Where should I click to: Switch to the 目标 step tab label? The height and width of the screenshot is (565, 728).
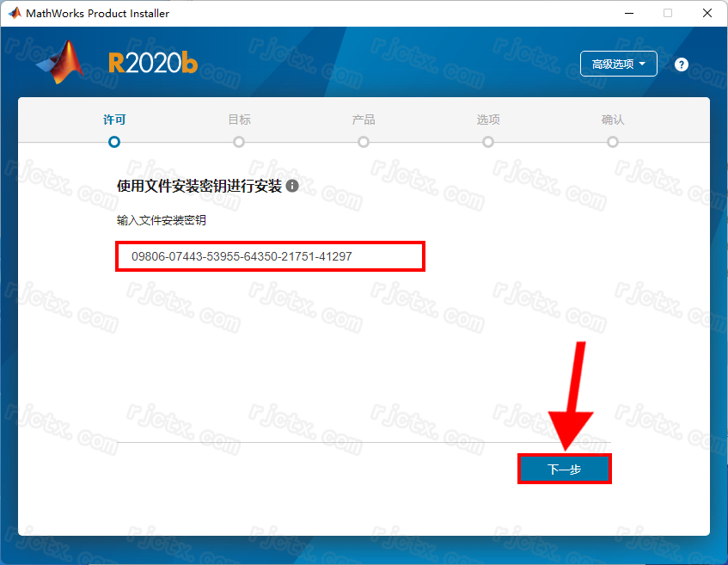point(239,120)
